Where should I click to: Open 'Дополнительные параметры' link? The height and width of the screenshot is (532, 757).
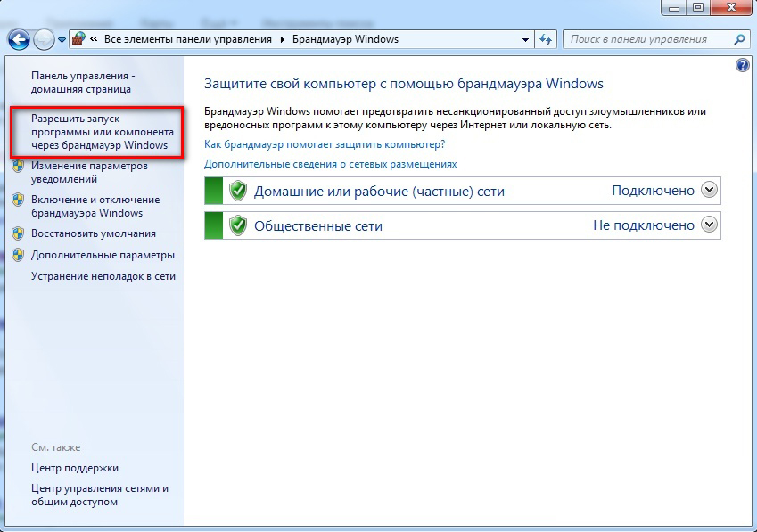point(103,255)
